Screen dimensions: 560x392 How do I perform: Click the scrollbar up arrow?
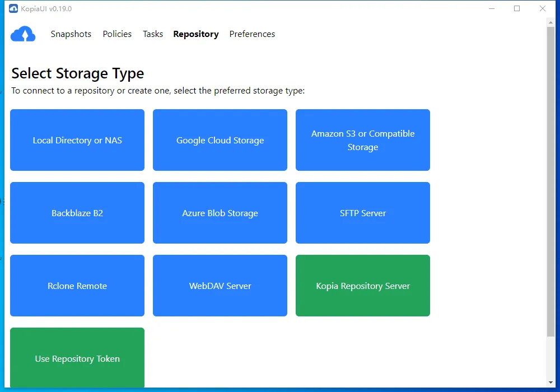(550, 22)
